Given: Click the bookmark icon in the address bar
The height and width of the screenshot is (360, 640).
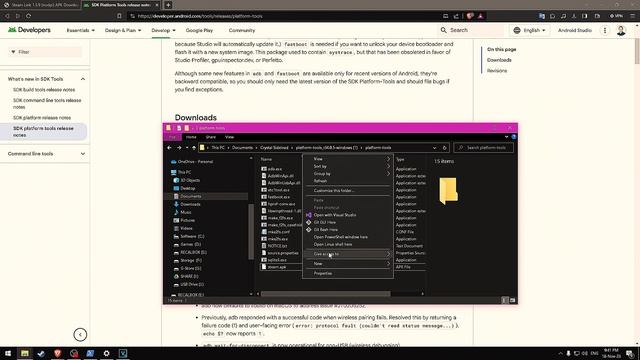Looking at the screenshot, I should tap(119, 16).
